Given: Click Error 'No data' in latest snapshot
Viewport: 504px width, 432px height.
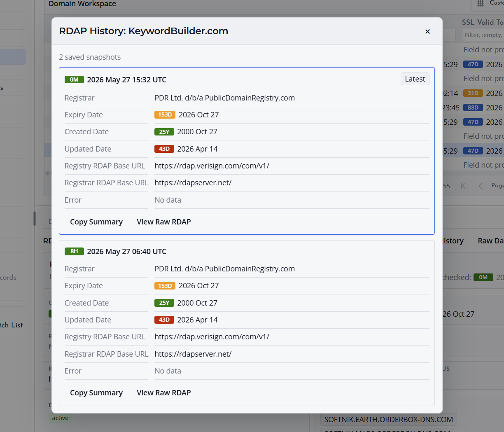Looking at the screenshot, I should [168, 200].
